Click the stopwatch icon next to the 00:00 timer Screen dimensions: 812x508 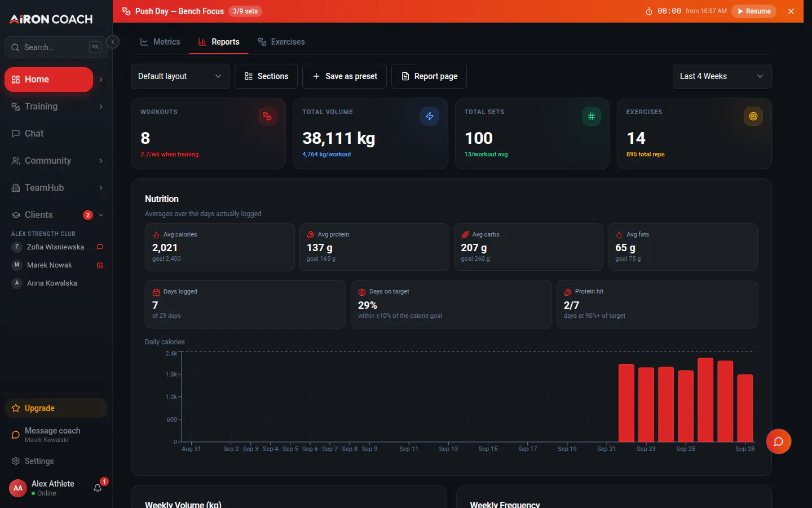click(x=649, y=11)
